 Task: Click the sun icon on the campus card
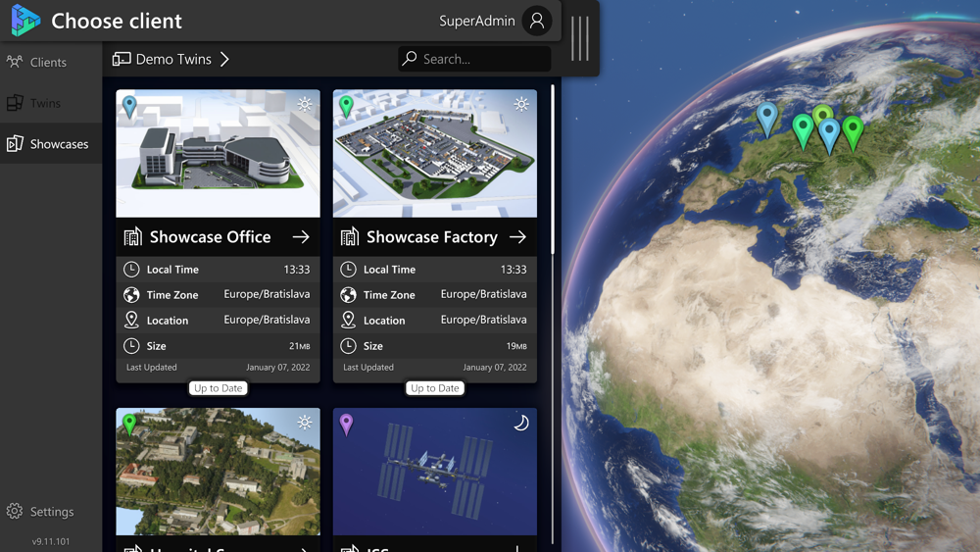(x=305, y=423)
